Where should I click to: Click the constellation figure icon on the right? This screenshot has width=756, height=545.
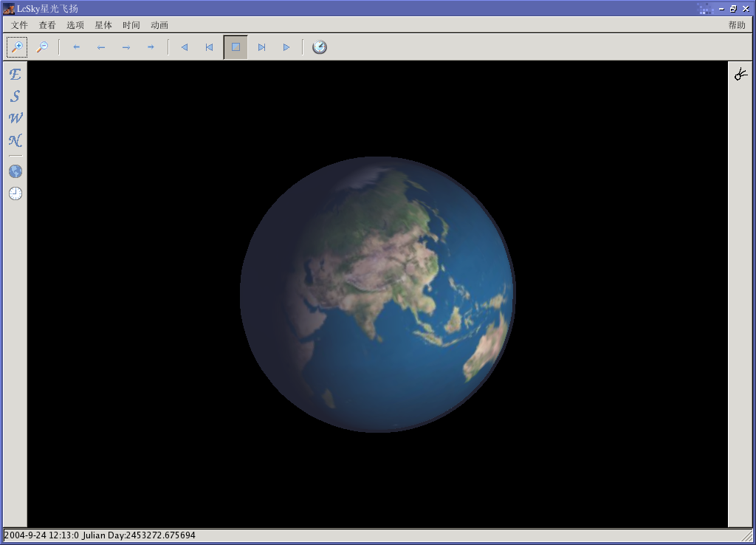740,74
